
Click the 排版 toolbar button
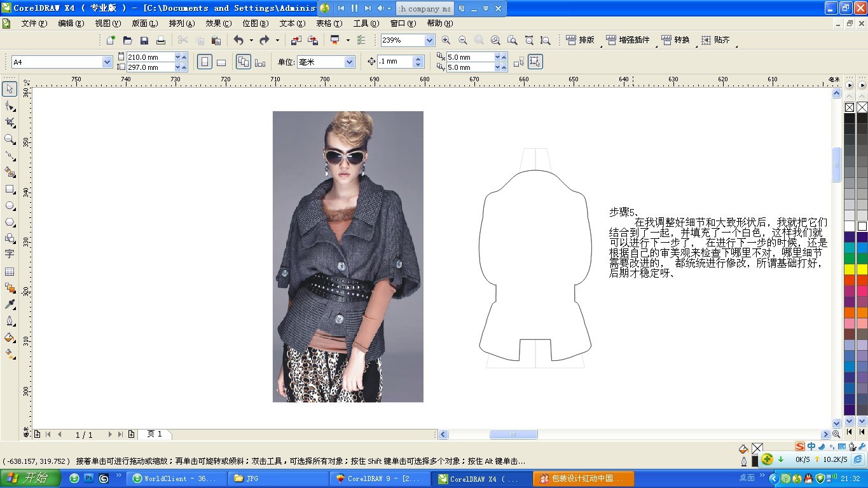580,40
